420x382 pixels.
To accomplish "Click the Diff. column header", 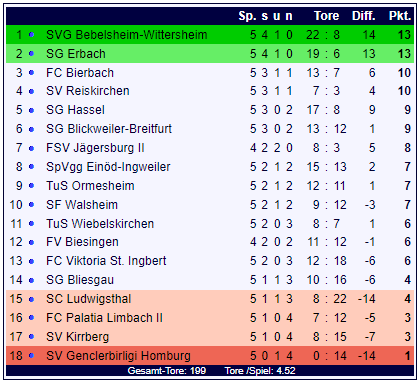I will pyautogui.click(x=364, y=16).
